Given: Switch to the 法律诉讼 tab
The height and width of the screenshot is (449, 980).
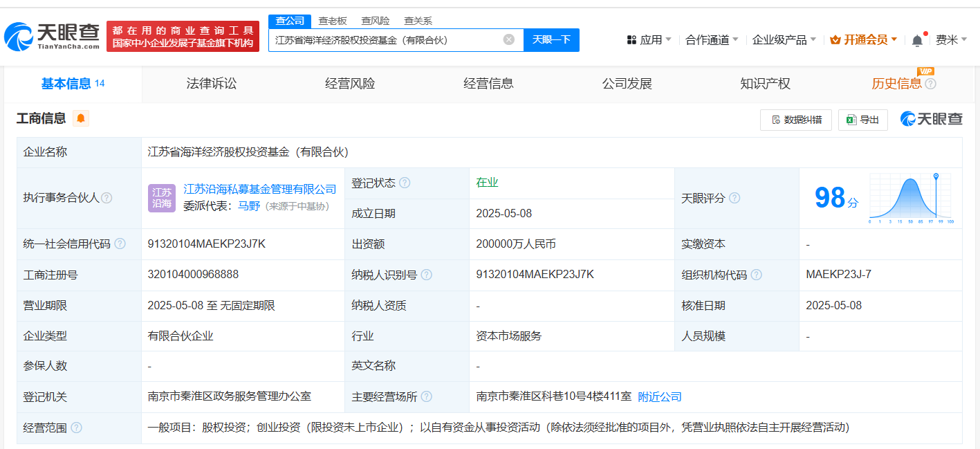Looking at the screenshot, I should click(x=212, y=84).
